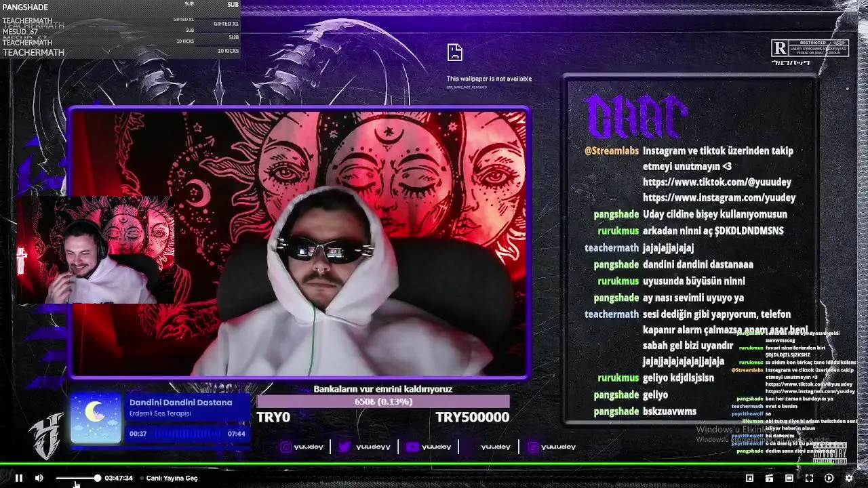868x488 pixels.
Task: Click the purple graffiti chat logo
Action: [637, 117]
